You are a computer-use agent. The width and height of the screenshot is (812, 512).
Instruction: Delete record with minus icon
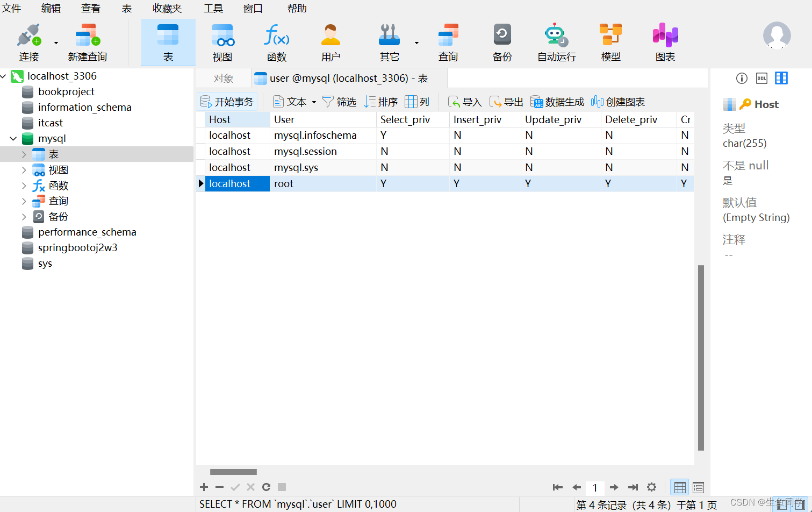pyautogui.click(x=219, y=487)
